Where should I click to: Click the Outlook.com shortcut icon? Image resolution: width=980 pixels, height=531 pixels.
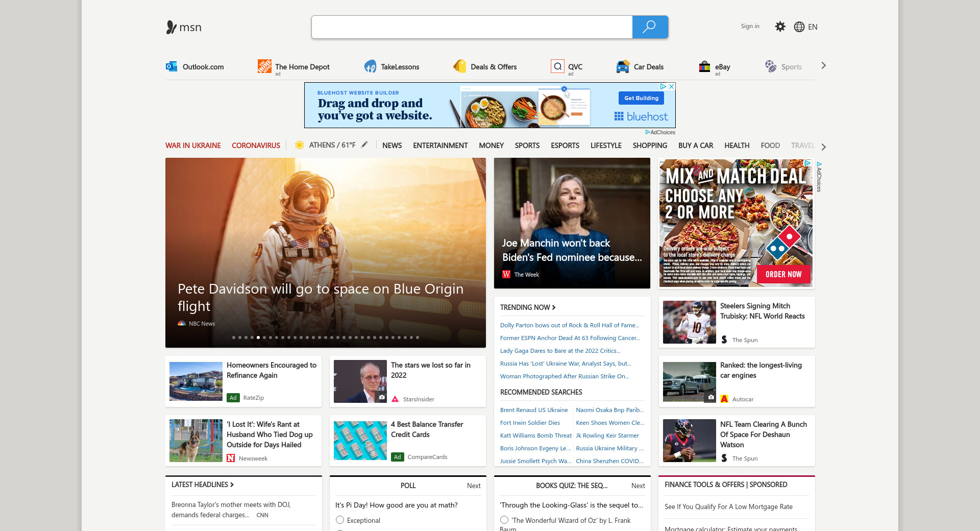(171, 66)
